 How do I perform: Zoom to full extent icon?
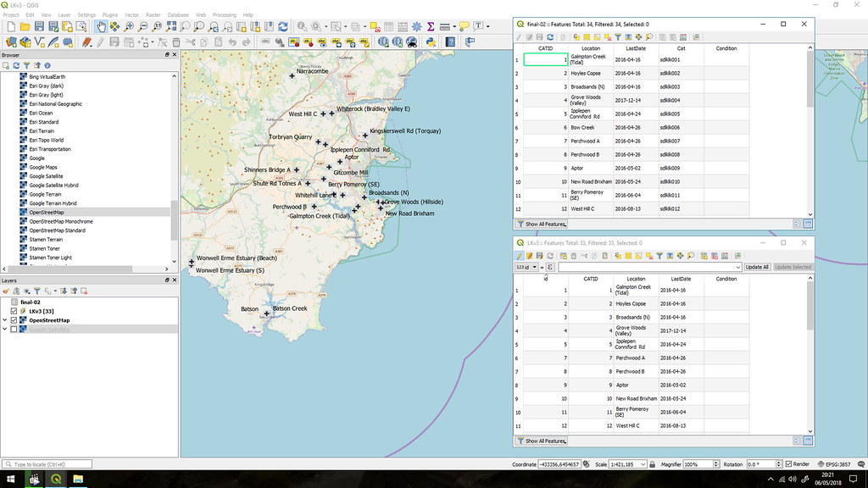(171, 26)
